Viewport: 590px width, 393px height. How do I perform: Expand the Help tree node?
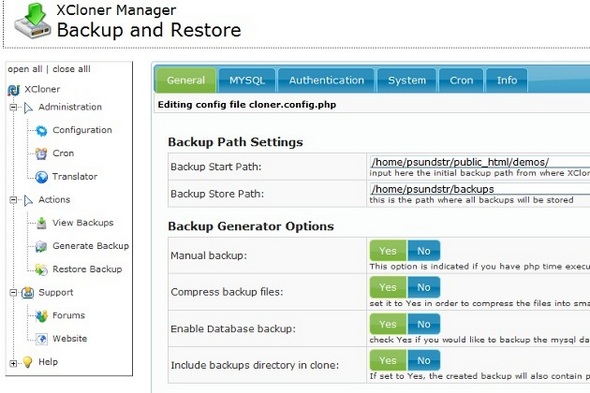click(x=13, y=363)
